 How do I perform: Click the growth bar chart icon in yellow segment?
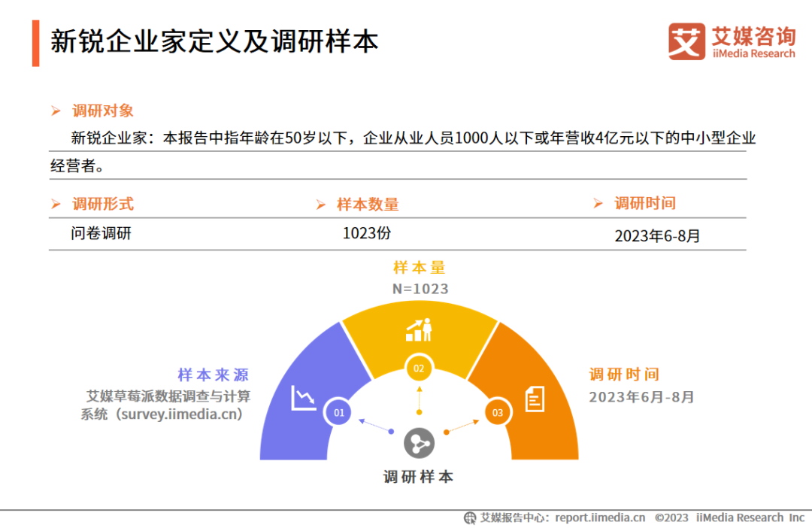pos(419,329)
